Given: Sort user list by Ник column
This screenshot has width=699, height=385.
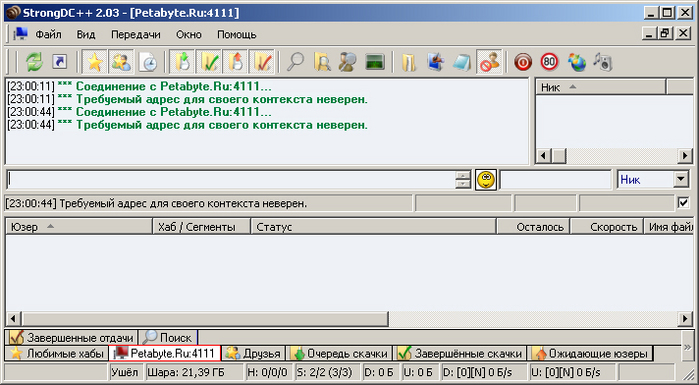Looking at the screenshot, I should point(600,87).
